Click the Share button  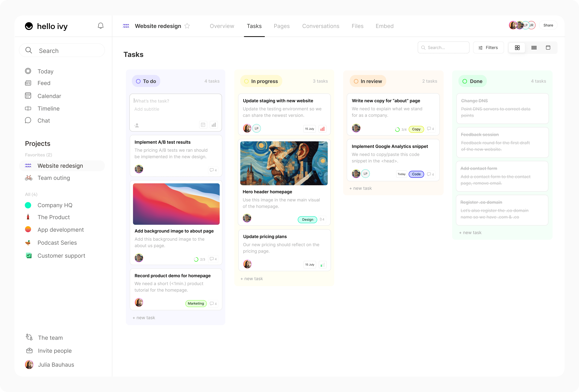point(549,25)
